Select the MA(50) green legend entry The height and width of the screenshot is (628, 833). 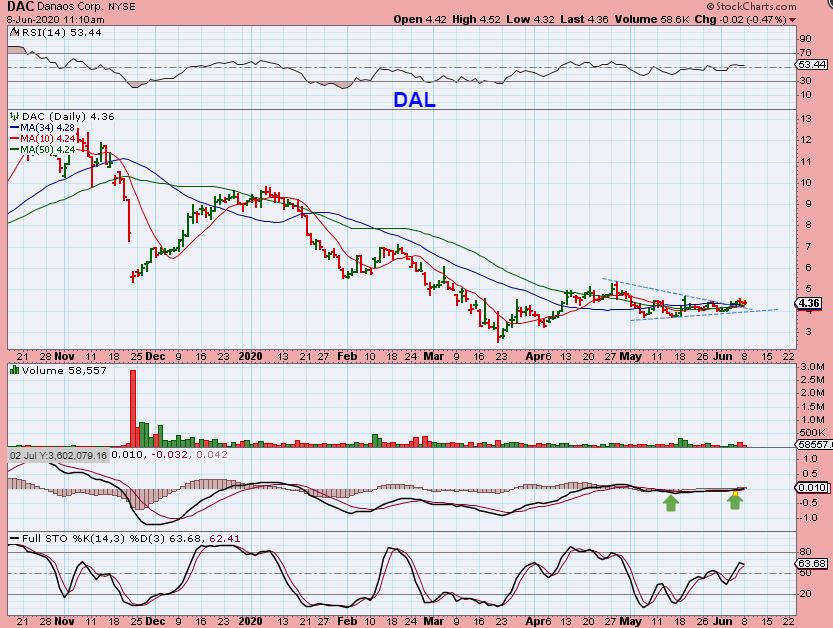[42, 150]
